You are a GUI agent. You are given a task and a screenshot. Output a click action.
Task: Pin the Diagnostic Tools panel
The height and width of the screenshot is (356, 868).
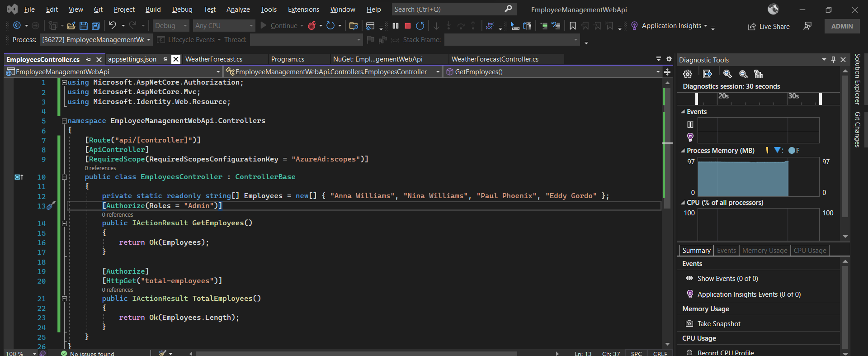pos(833,60)
